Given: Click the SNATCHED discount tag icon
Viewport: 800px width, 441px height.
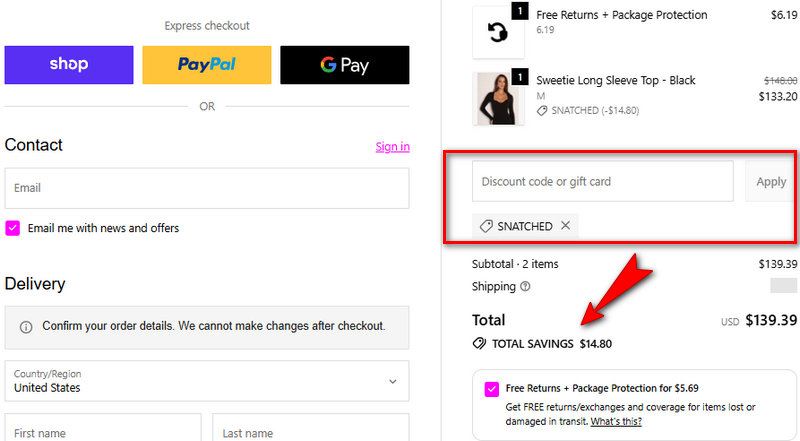Looking at the screenshot, I should point(486,226).
